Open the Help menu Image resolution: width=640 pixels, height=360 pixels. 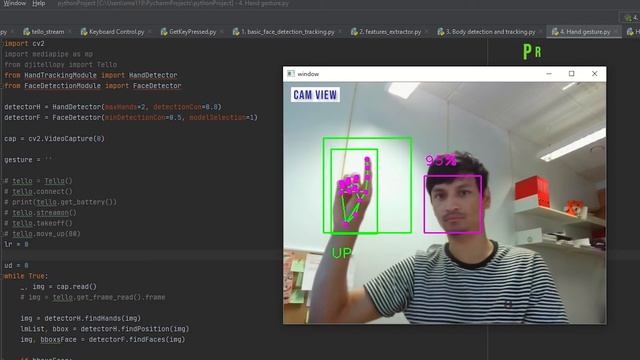(x=38, y=3)
